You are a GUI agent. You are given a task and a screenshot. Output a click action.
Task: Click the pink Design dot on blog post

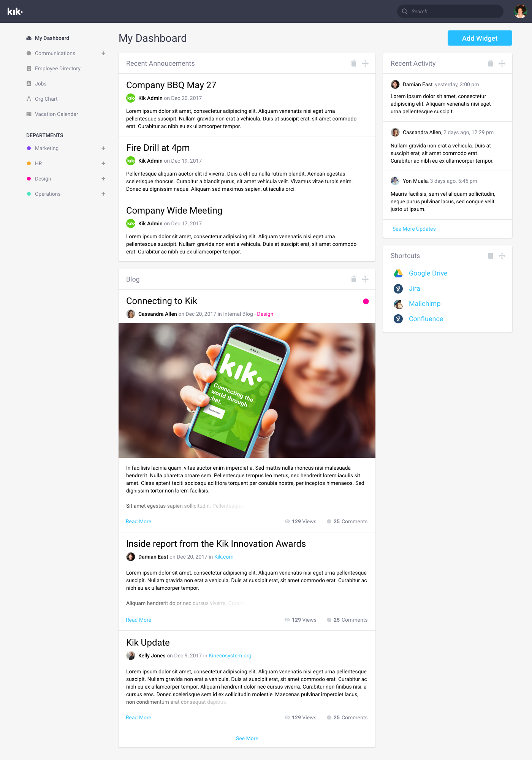pyautogui.click(x=366, y=301)
